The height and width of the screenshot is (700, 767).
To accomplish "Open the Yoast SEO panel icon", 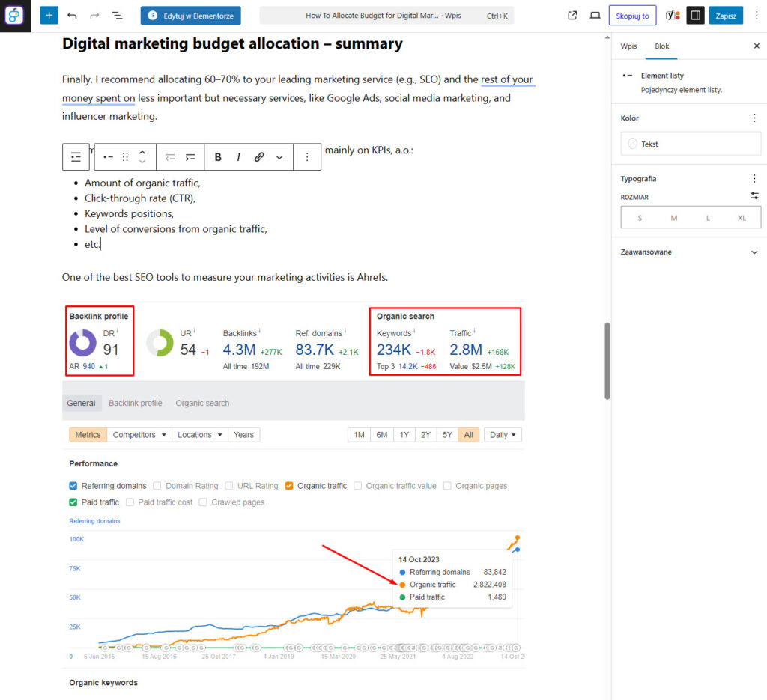I will [673, 15].
